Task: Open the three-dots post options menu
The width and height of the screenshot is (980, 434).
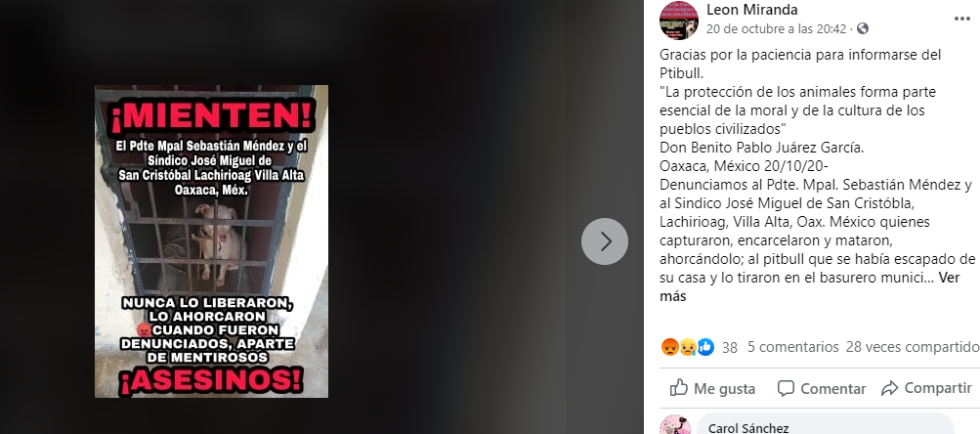Action: pos(961,20)
